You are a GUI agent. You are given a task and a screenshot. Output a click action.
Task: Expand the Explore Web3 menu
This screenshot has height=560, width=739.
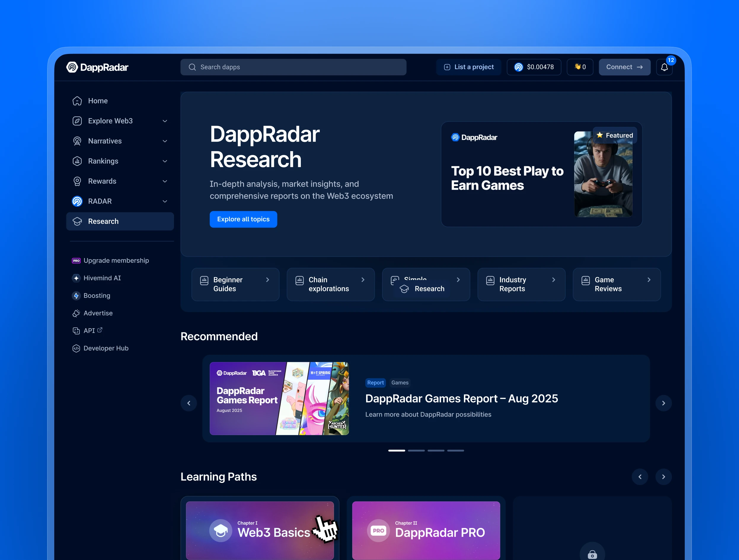(x=165, y=121)
